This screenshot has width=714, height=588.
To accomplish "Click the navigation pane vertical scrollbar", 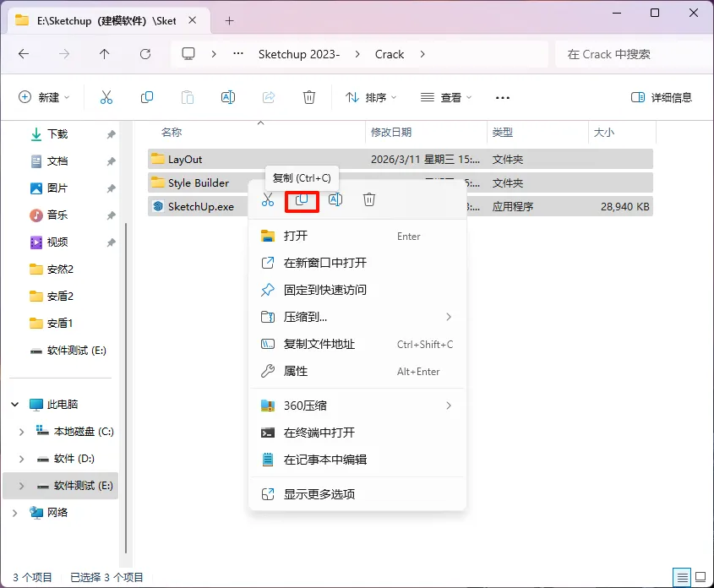I will 126,387.
